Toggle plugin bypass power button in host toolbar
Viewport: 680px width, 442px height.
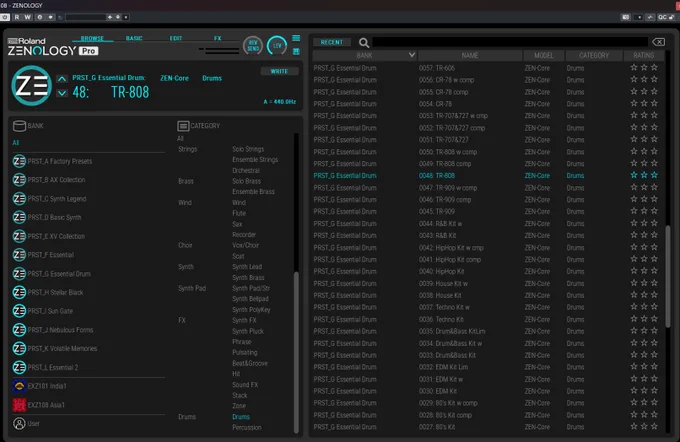coord(5,17)
